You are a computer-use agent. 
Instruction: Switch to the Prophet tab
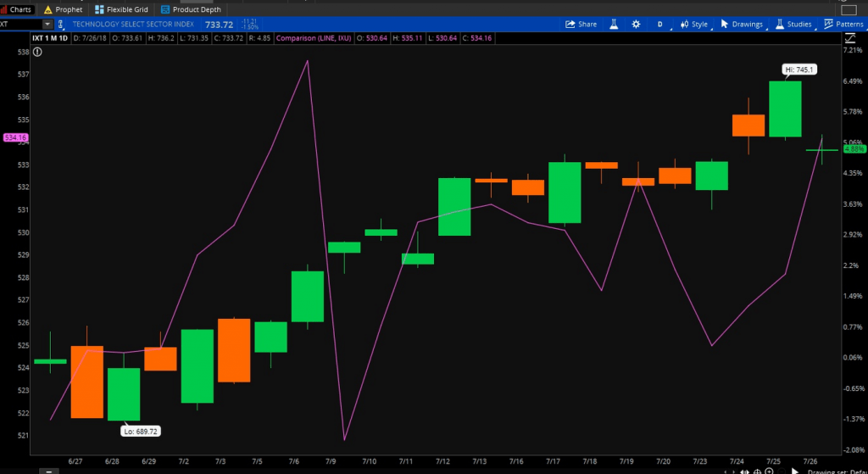click(63, 9)
